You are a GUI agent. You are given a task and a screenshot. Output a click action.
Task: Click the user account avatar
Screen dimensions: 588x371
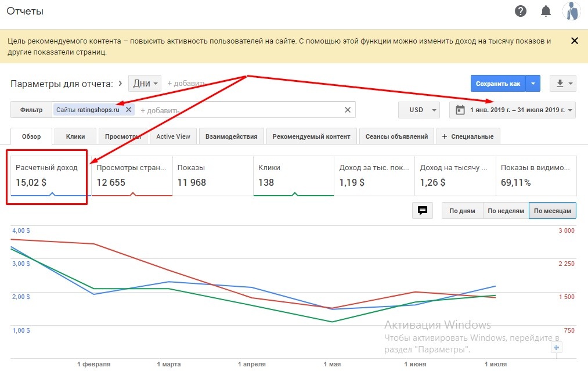pos(571,11)
